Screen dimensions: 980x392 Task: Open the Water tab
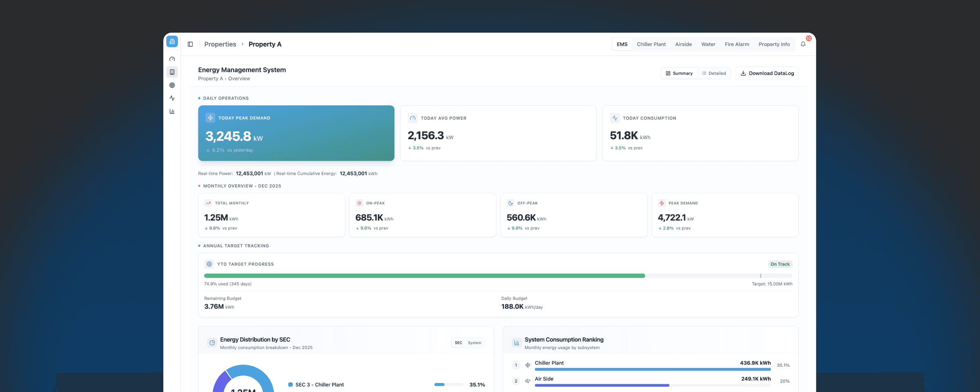pos(708,44)
